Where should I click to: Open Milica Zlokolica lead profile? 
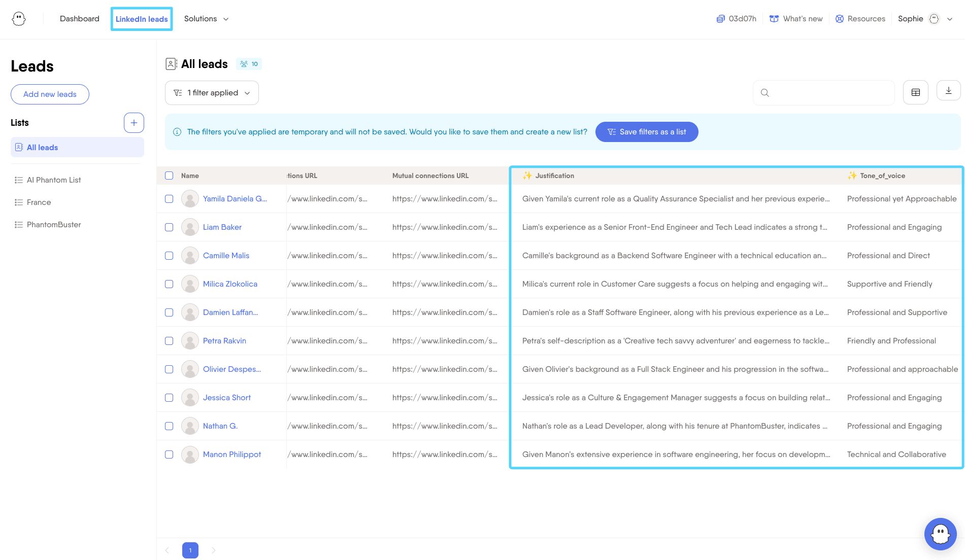[x=230, y=284]
